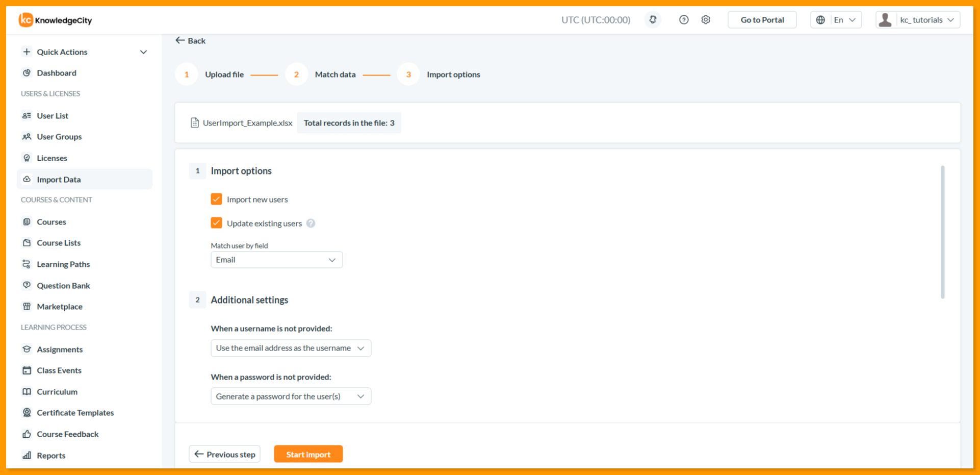This screenshot has height=475, width=980.
Task: Click Go to Portal button
Action: click(762, 20)
